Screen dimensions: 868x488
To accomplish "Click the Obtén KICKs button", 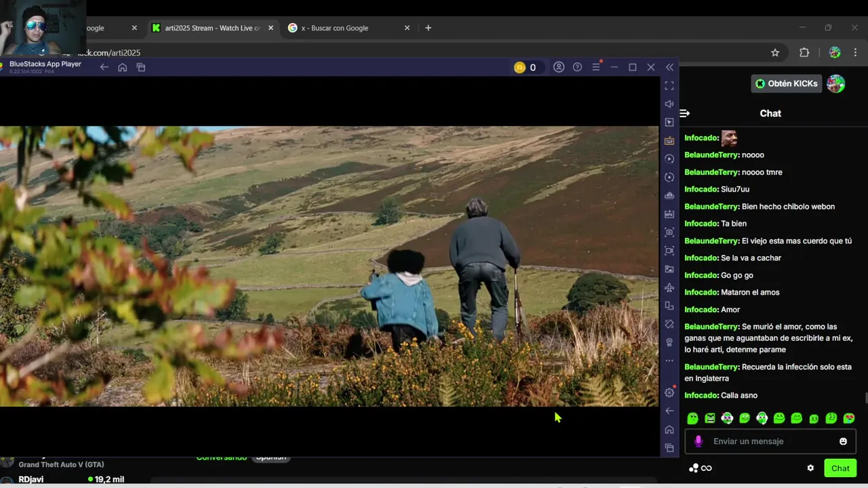I will pyautogui.click(x=787, y=83).
